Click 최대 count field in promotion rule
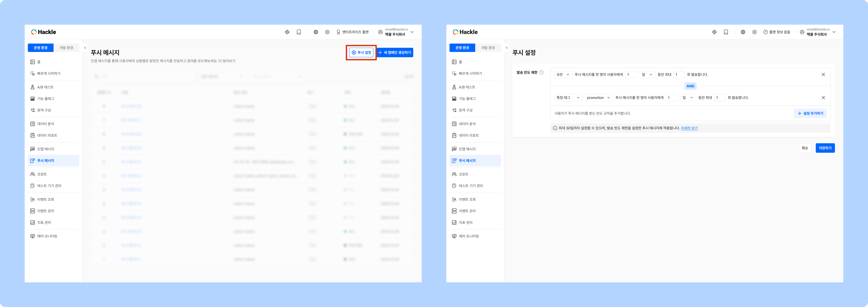The width and height of the screenshot is (868, 307). [720, 98]
